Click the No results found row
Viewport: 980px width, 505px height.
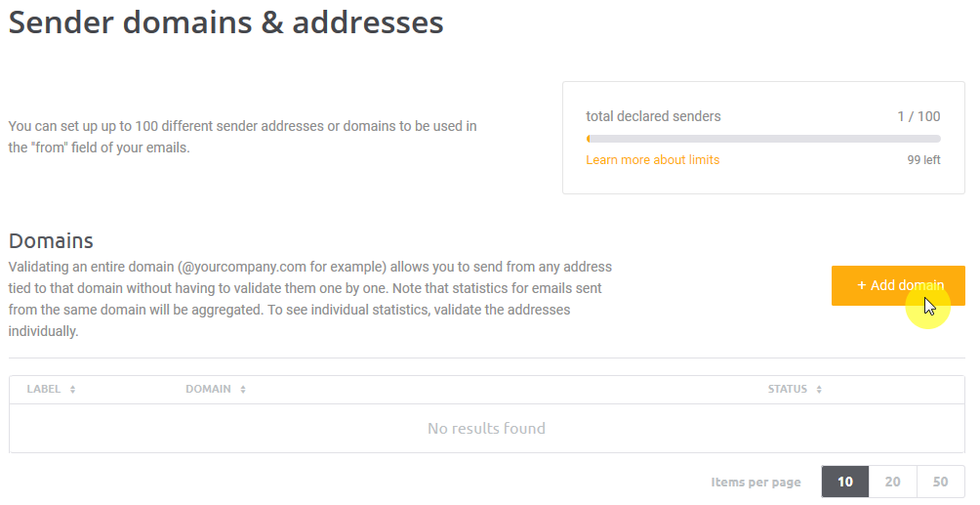(x=486, y=428)
